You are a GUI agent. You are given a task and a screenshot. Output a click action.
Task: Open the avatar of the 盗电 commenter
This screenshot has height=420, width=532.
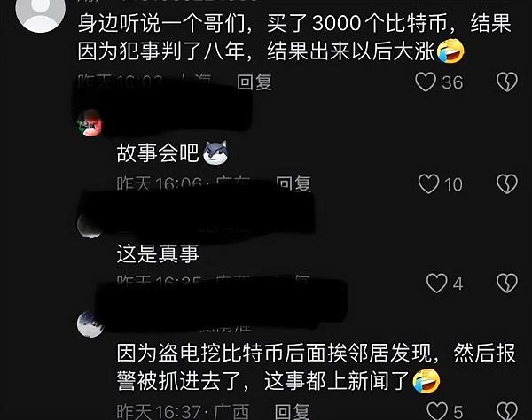tap(90, 324)
